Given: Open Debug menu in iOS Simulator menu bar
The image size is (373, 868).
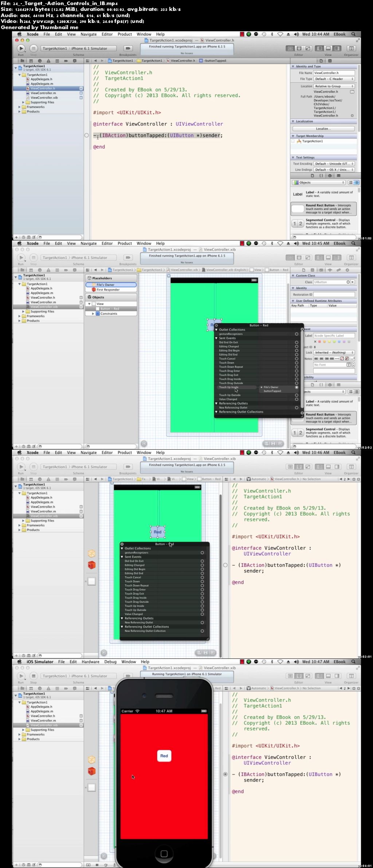Looking at the screenshot, I should [110, 662].
